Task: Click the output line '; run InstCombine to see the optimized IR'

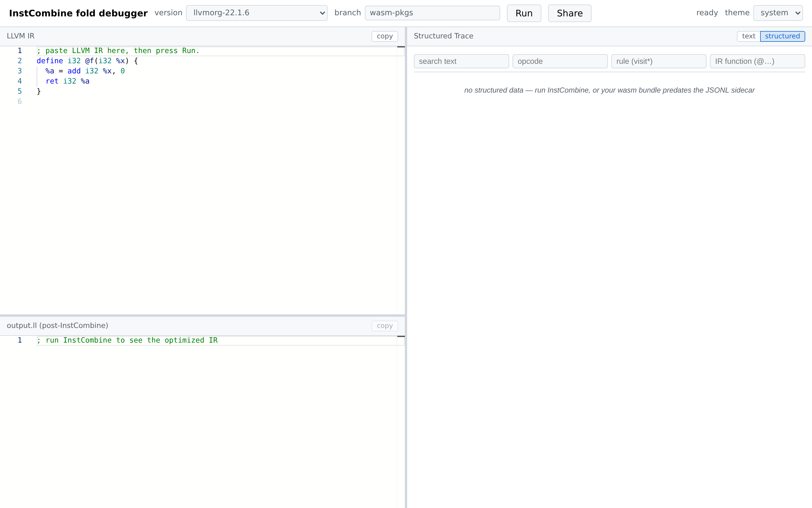Action: [x=127, y=340]
